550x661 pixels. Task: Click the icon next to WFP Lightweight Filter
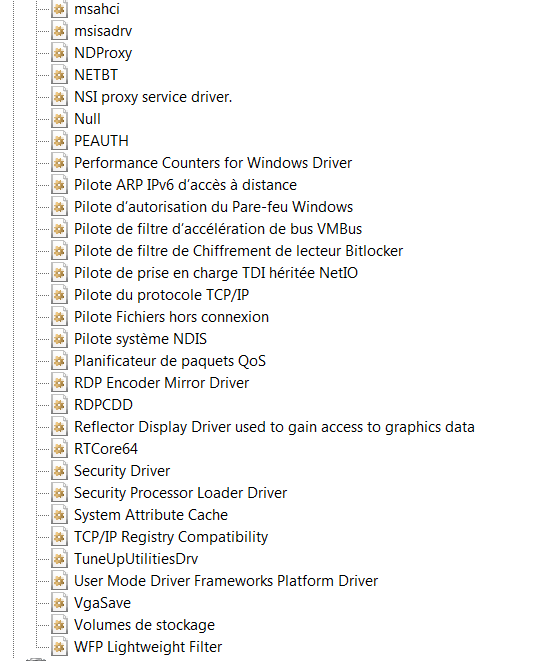[59, 647]
